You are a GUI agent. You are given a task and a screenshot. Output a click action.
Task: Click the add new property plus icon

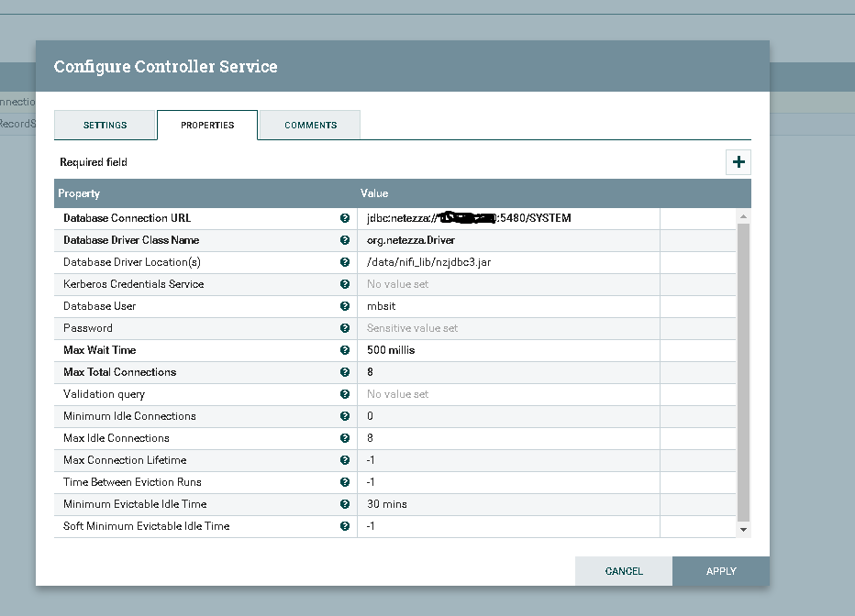click(x=738, y=162)
